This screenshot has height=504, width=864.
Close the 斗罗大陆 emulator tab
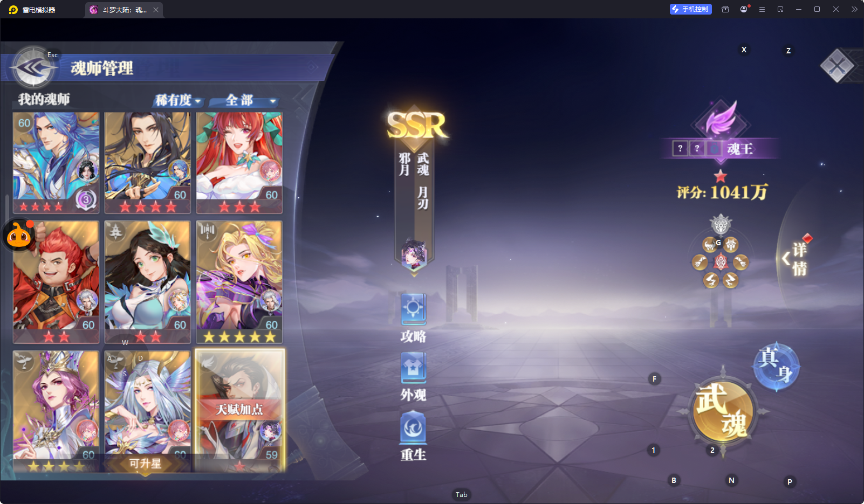156,10
